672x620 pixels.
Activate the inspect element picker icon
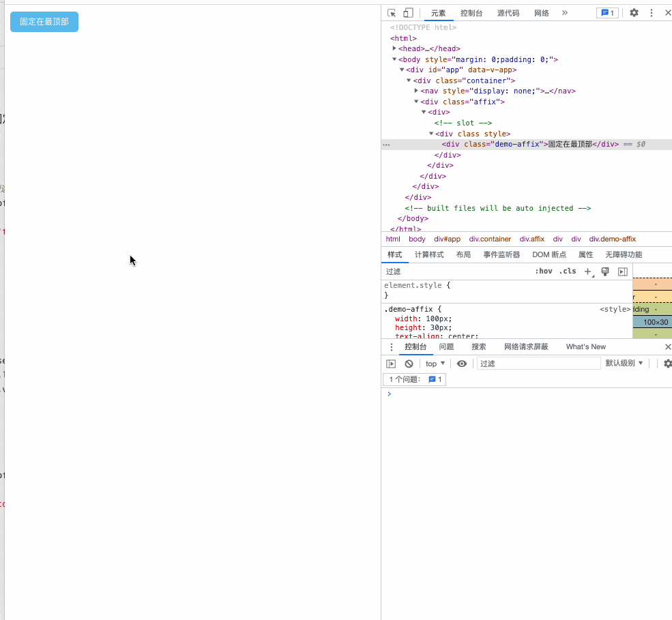pos(392,13)
